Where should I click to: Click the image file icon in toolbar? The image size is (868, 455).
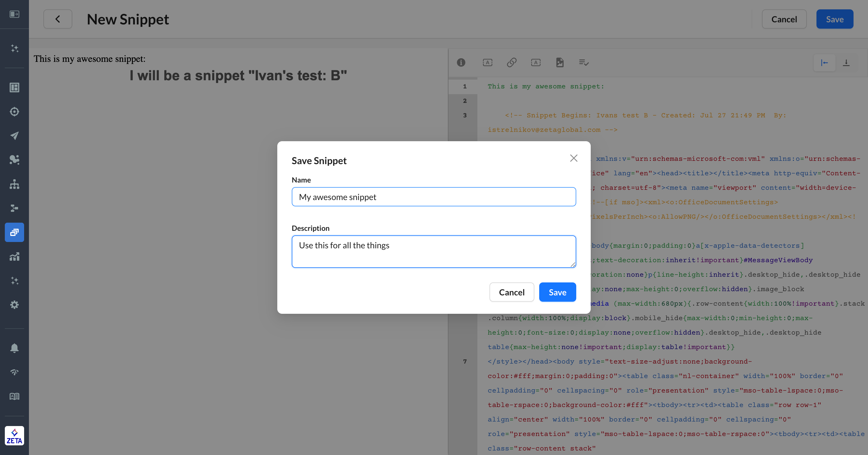coord(560,62)
